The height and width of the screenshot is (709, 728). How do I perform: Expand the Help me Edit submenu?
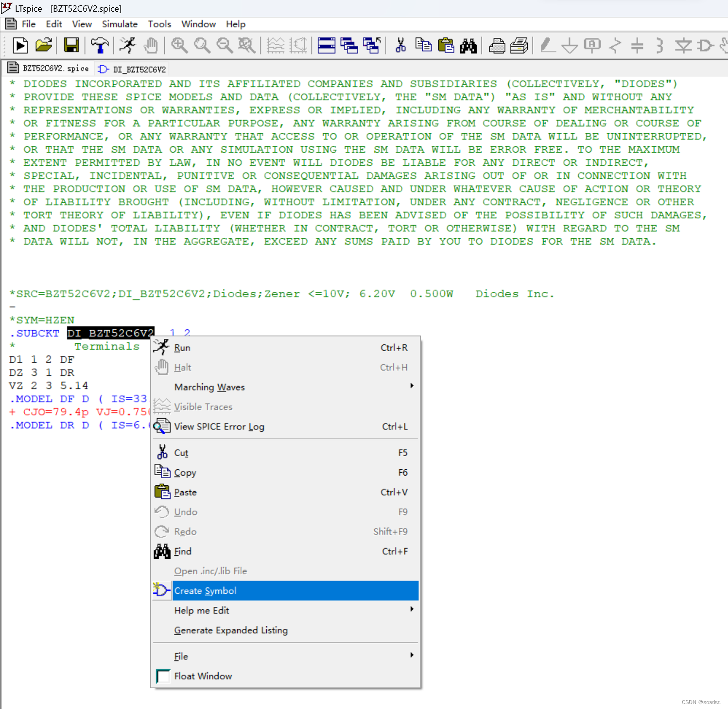[285, 610]
